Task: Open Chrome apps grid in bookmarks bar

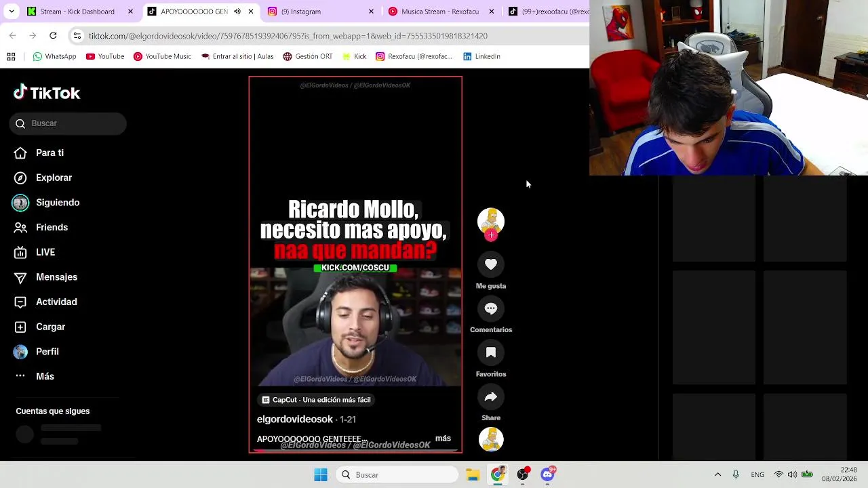Action: [x=11, y=57]
